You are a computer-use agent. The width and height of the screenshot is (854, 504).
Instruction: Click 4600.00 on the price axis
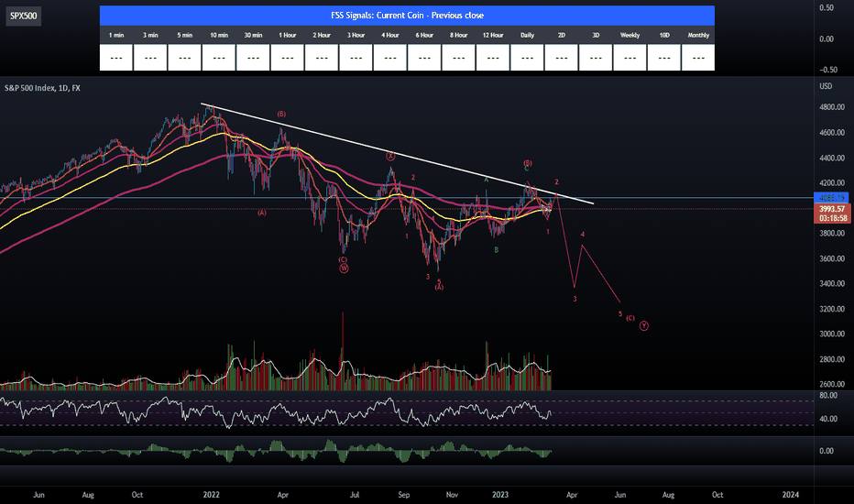point(832,132)
